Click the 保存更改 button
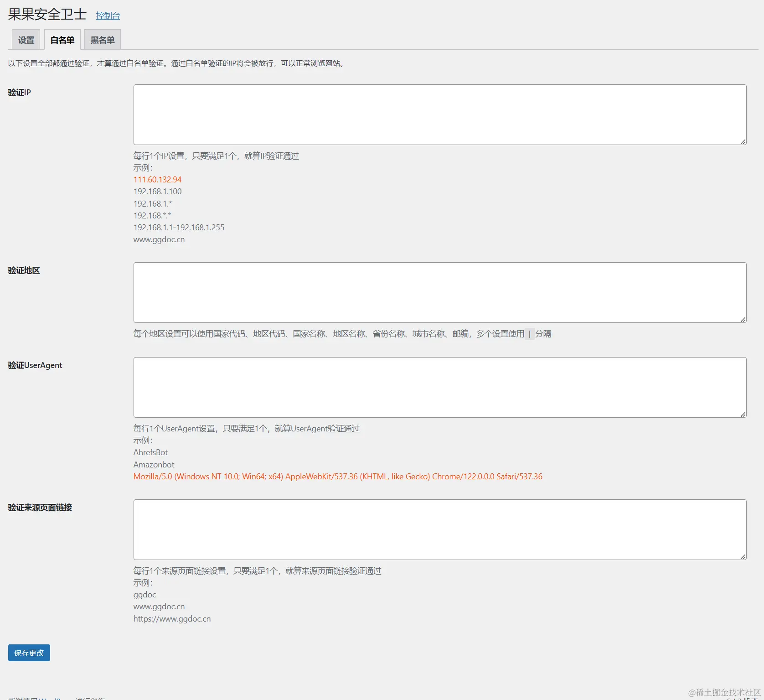 tap(29, 653)
